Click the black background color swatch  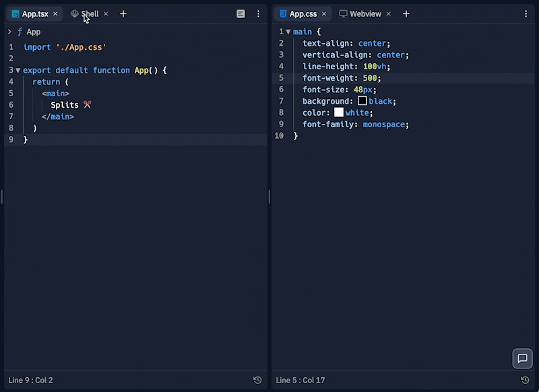tap(362, 101)
